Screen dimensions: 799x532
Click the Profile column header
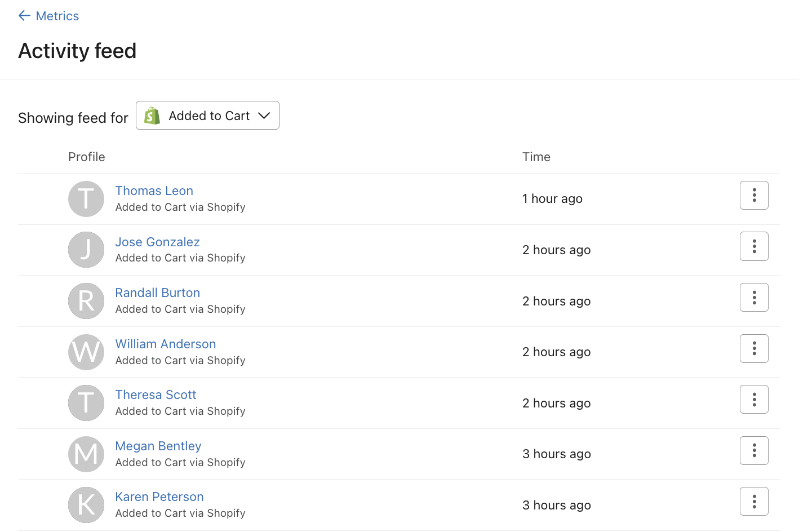86,157
